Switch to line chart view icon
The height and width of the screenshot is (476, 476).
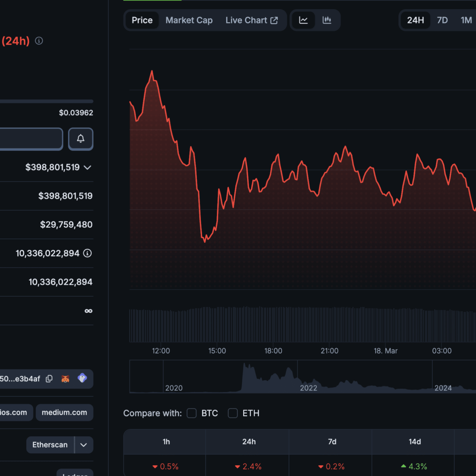[x=303, y=20]
